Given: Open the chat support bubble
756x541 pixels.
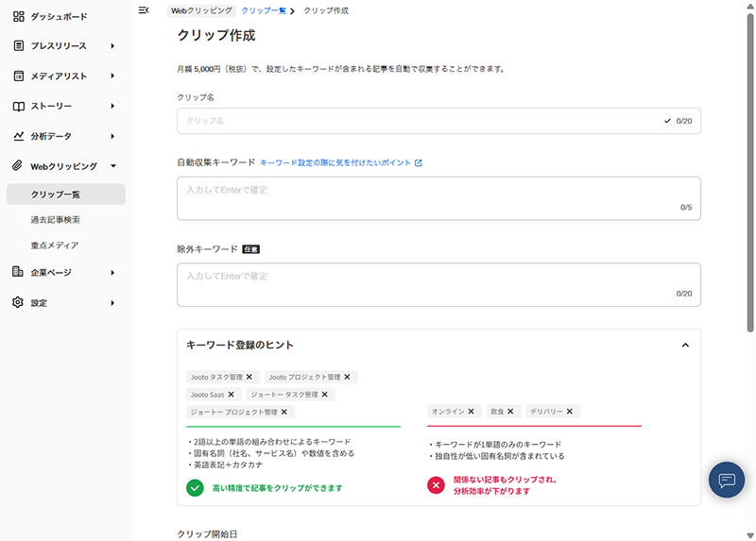Looking at the screenshot, I should click(727, 480).
